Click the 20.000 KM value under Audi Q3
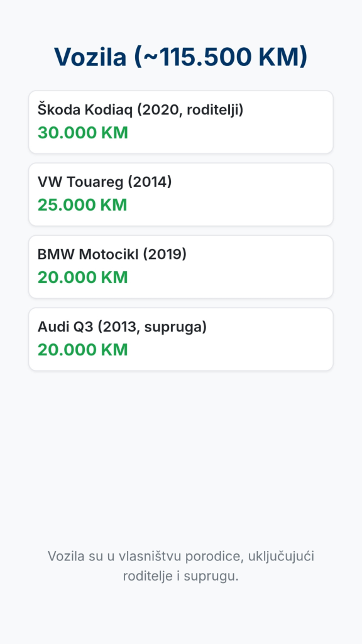Viewport: 362px width, 644px height. (83, 350)
